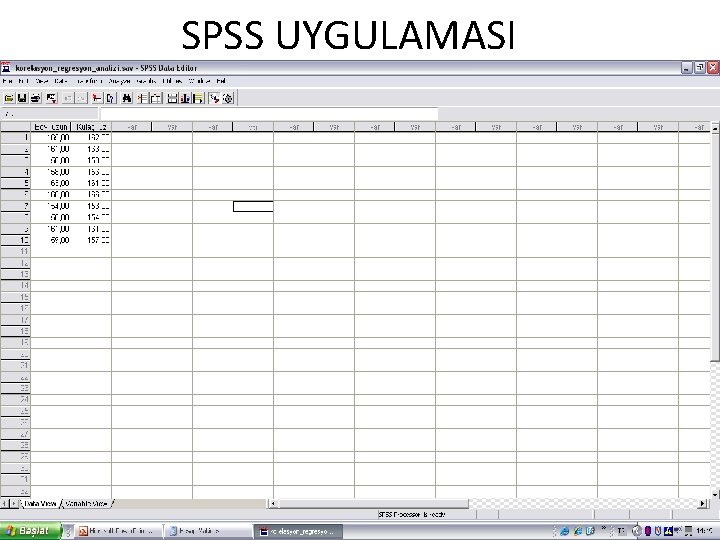Viewport: 720px width, 540px height.
Task: Open the View menu
Action: (42, 81)
